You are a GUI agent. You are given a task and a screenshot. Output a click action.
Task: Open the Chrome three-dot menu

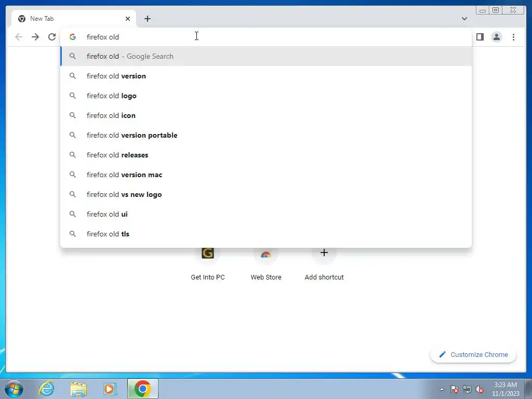[513, 37]
